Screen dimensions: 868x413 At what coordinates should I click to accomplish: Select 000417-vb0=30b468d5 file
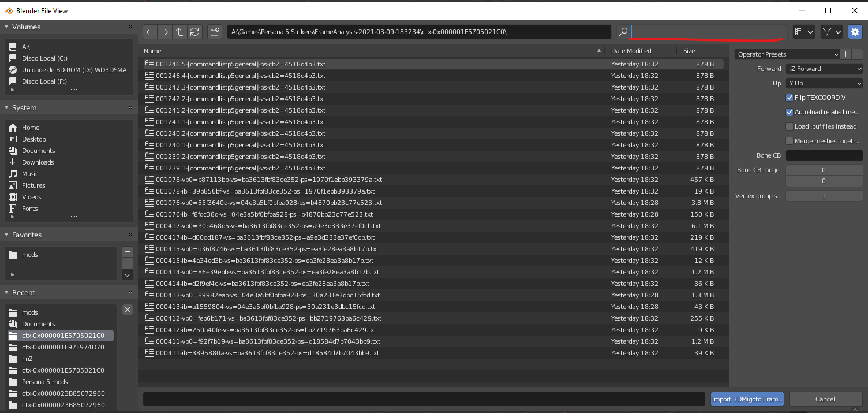pos(433,226)
